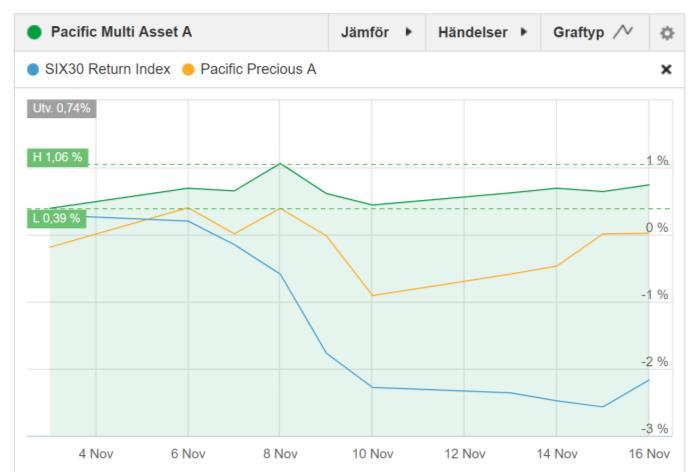Click the green line peak at 8 Nov

pos(280,164)
